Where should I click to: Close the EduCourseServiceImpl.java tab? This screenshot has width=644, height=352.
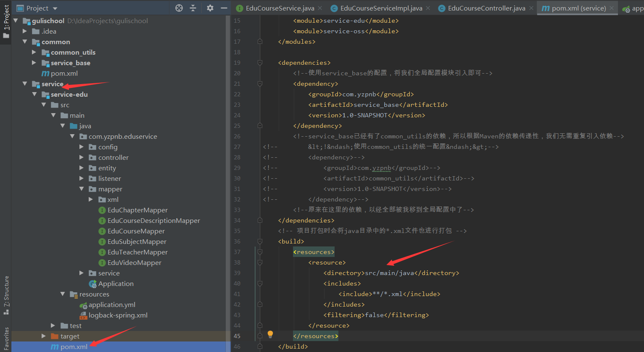tap(428, 8)
